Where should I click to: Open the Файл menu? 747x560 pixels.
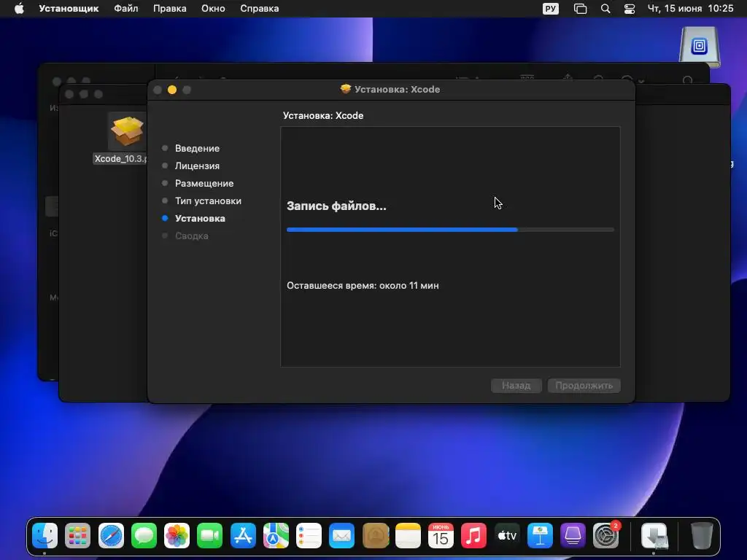[125, 9]
